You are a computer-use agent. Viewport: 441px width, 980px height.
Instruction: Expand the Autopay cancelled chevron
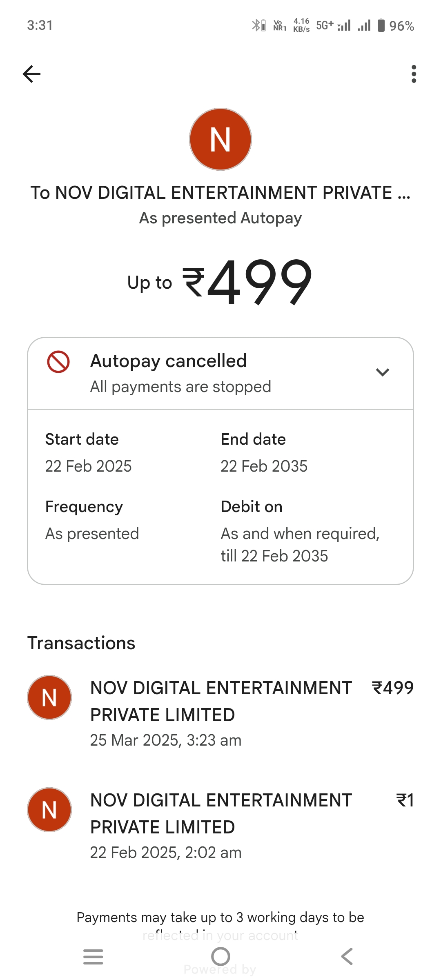(382, 372)
